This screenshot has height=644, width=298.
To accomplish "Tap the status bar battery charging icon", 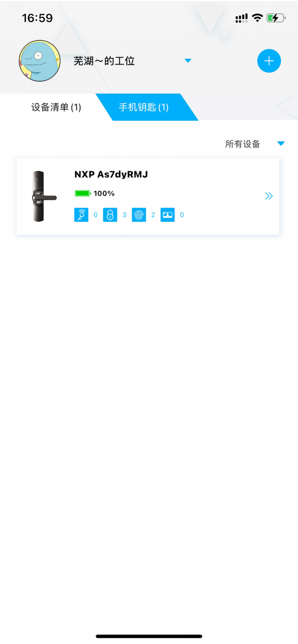I will [276, 18].
